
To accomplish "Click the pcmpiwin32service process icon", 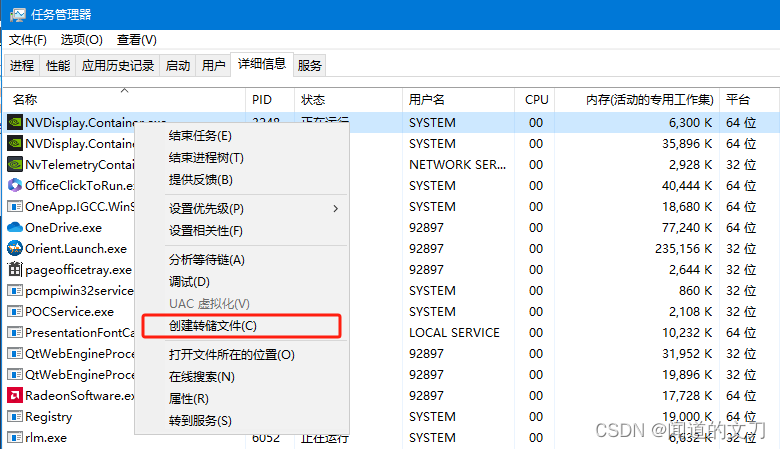I will 15,290.
